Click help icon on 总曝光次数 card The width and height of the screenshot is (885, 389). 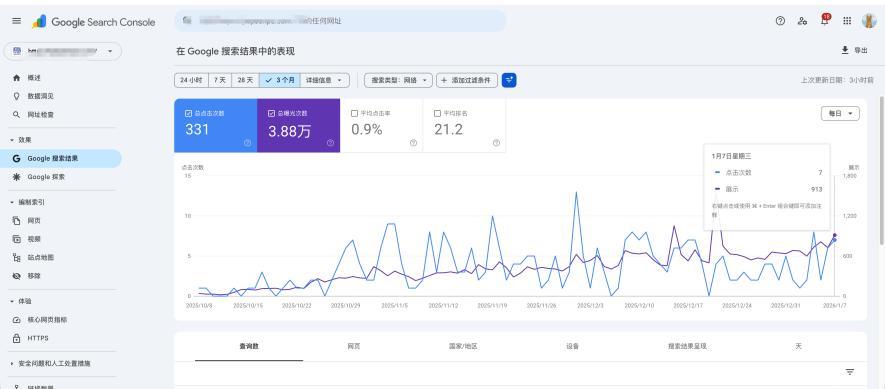[x=330, y=143]
